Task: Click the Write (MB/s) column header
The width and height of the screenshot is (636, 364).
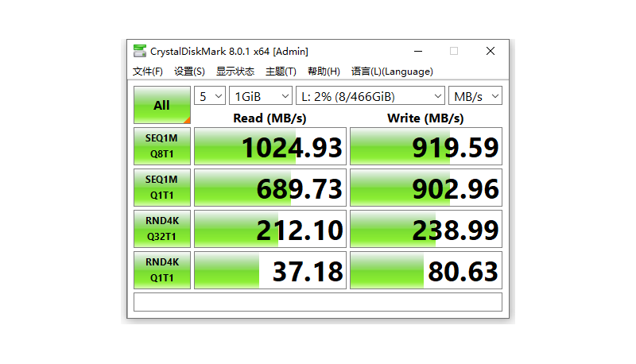Action: (x=425, y=118)
